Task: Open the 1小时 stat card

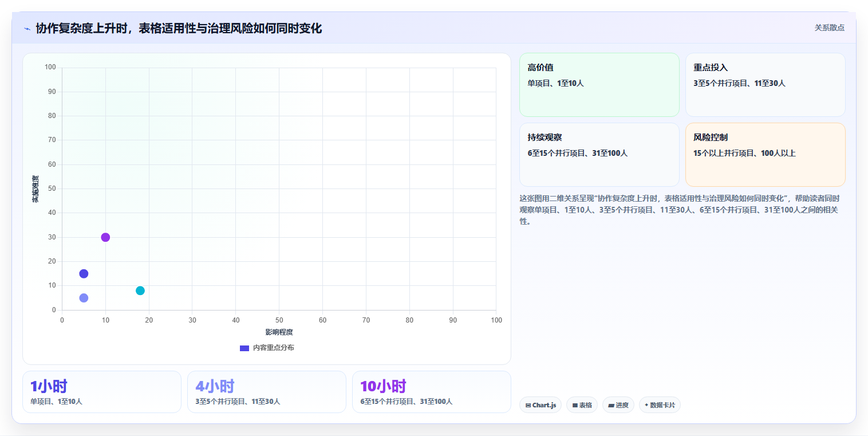Action: 102,392
